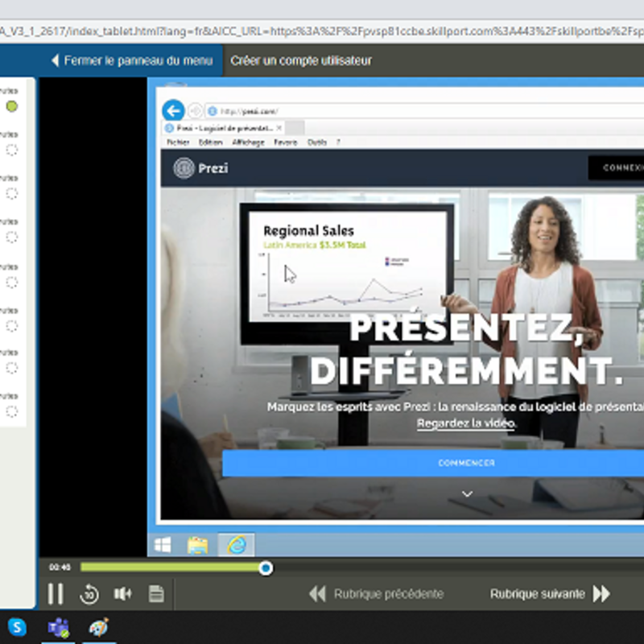This screenshot has width=644, height=644.
Task: Click the 00:46 elapsed time label
Action: click(x=60, y=568)
